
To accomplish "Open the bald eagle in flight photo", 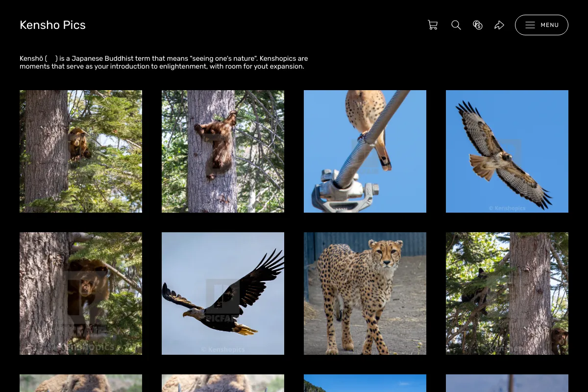I will tap(223, 294).
